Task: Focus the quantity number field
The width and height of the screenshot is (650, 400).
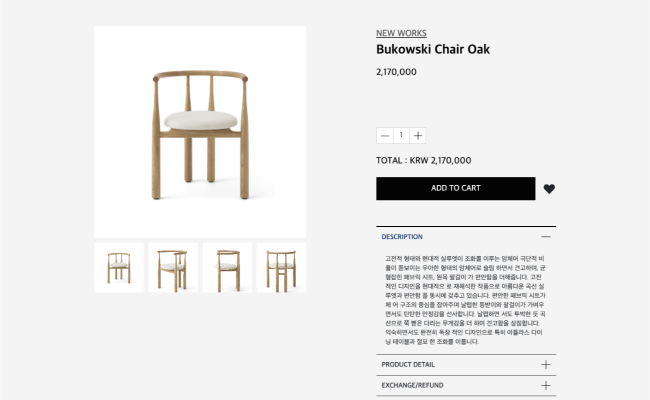Action: [x=401, y=136]
